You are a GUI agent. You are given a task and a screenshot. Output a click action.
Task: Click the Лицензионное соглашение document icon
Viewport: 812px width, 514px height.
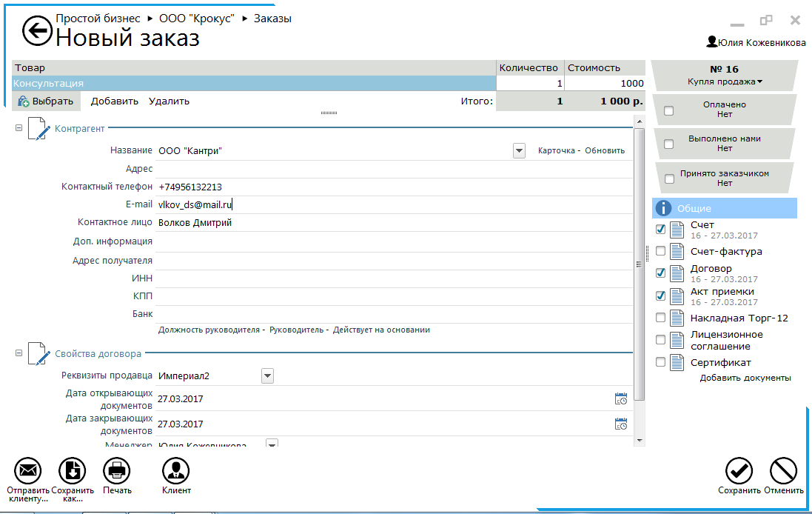677,340
